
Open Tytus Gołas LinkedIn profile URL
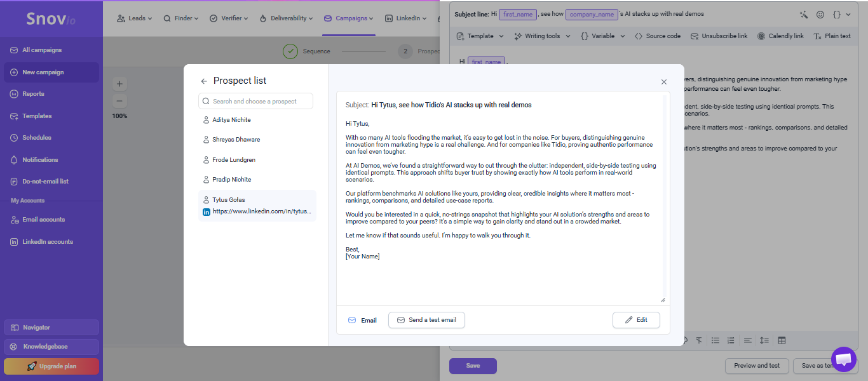(262, 211)
